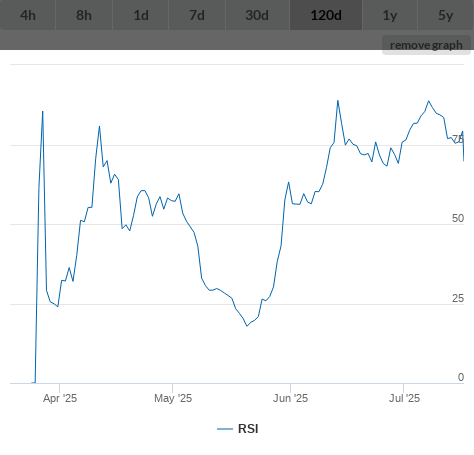Click the 25 value axis label
474x455 pixels.
tap(458, 298)
